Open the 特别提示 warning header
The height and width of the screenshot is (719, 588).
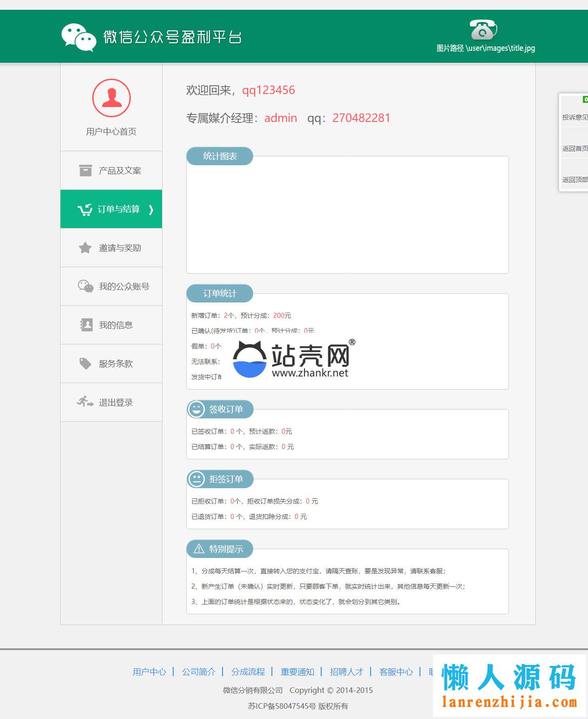click(x=220, y=549)
